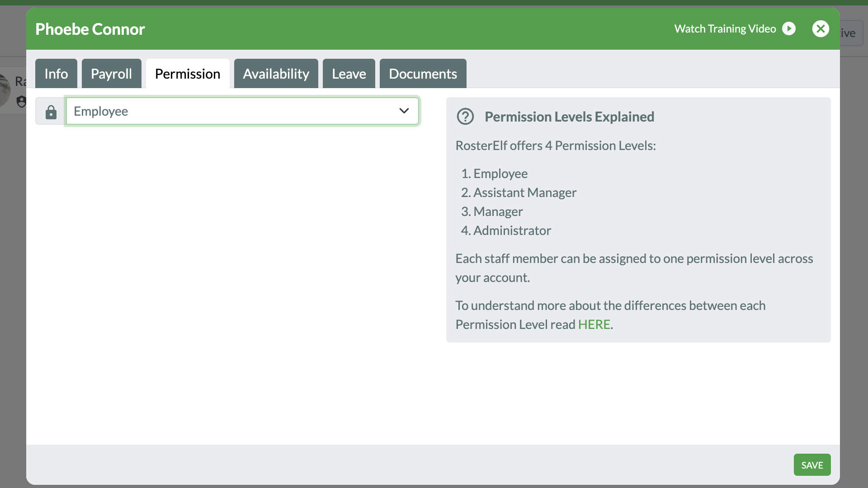Go to the Availability tab
The width and height of the screenshot is (868, 488).
point(276,74)
